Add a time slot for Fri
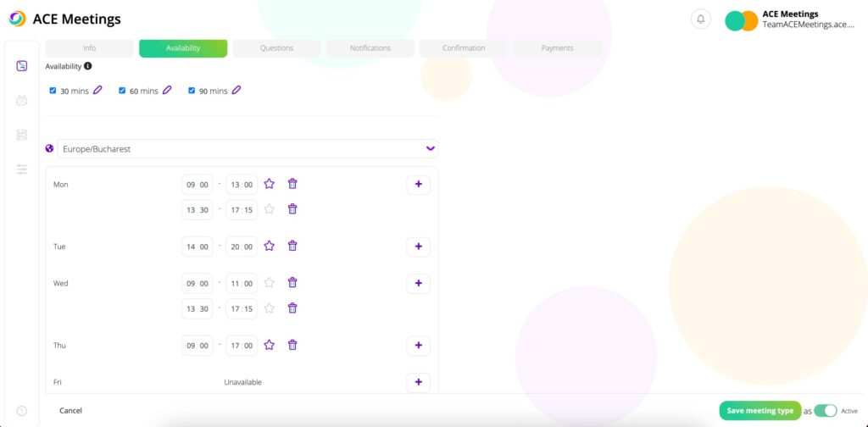 tap(419, 382)
